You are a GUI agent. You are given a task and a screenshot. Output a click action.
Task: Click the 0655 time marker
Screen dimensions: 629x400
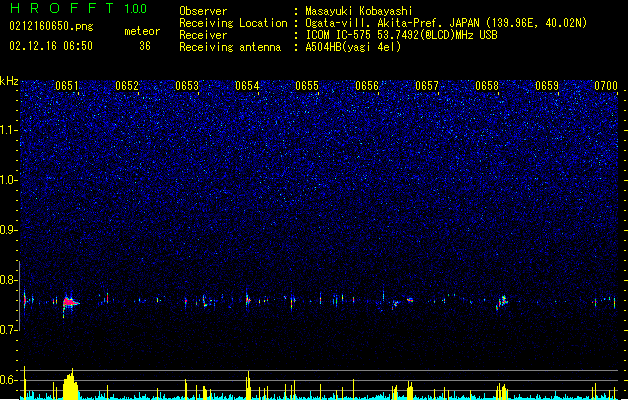307,86
